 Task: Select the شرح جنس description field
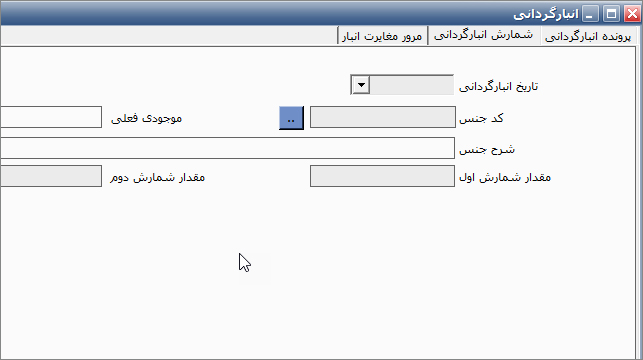pyautogui.click(x=227, y=148)
